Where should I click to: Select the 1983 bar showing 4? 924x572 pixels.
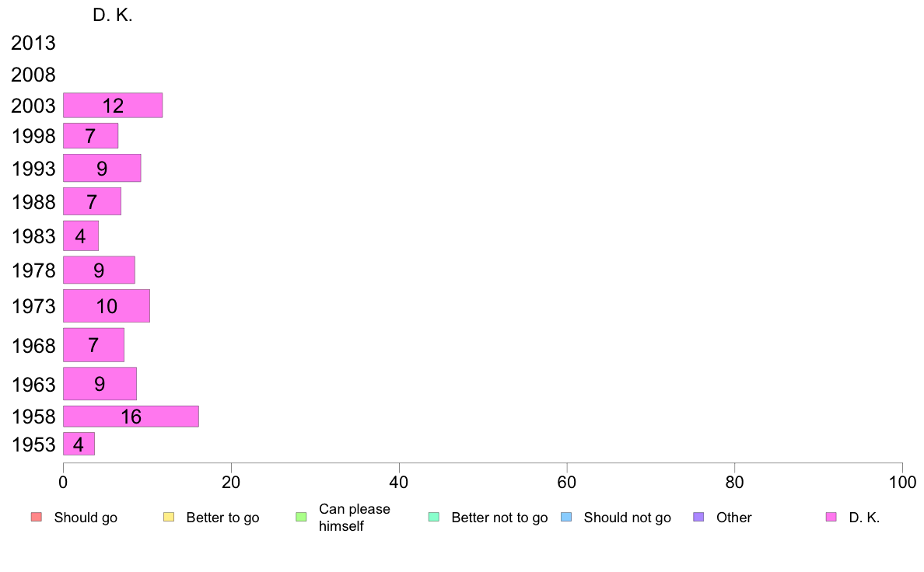pos(81,235)
